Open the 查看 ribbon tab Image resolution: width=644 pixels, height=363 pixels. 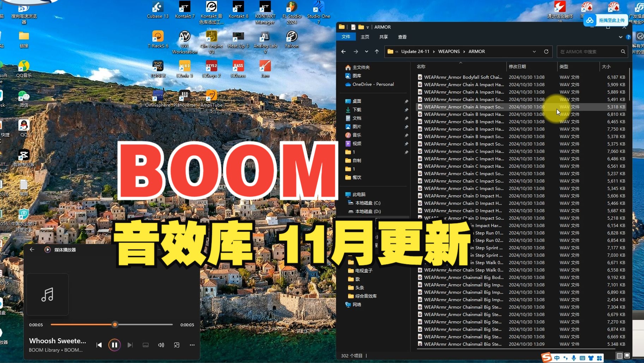[x=402, y=37]
